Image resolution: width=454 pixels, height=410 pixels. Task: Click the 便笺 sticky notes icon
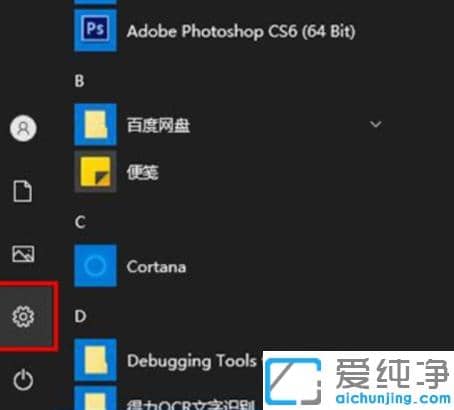(95, 172)
